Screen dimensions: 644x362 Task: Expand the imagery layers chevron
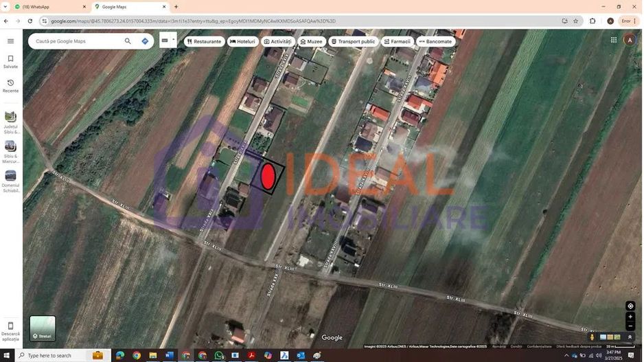pos(630,337)
